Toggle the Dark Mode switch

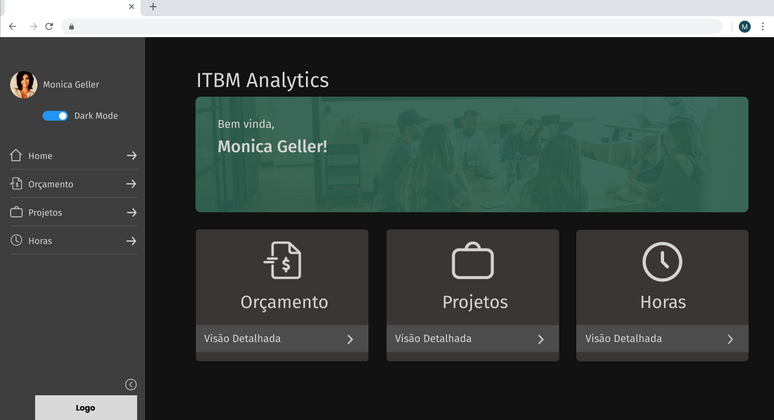56,116
